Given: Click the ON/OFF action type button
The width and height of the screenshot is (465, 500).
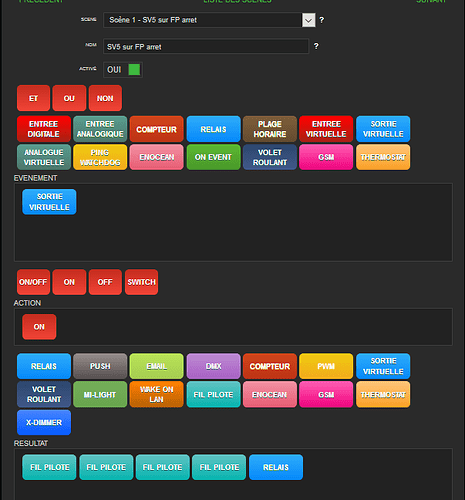Looking at the screenshot, I should tap(34, 282).
